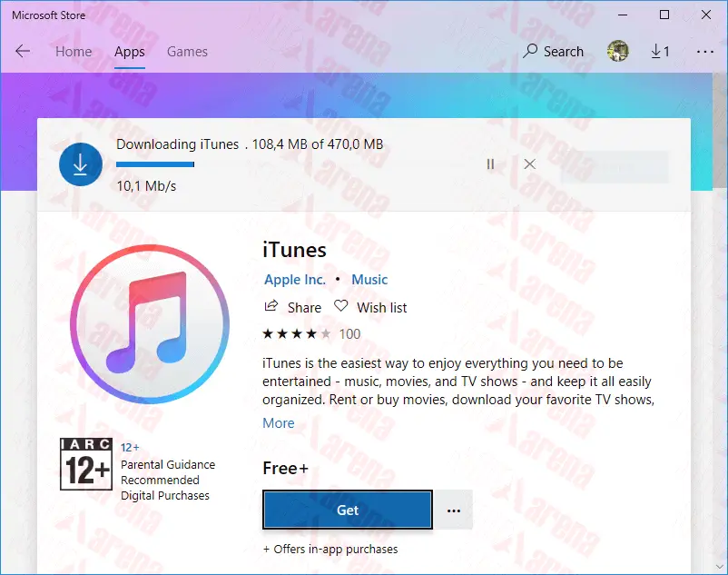728x575 pixels.
Task: Click the '100' ratings count
Action: 349,334
